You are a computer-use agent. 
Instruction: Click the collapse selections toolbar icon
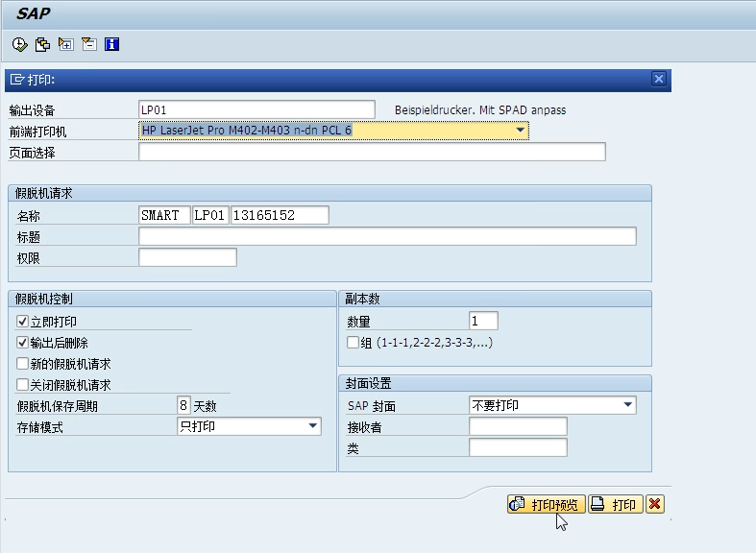coord(88,44)
